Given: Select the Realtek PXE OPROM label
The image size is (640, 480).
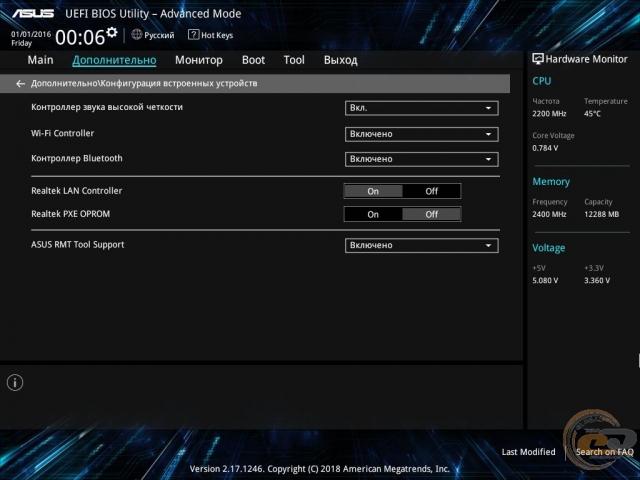Looking at the screenshot, I should pyautogui.click(x=71, y=214).
